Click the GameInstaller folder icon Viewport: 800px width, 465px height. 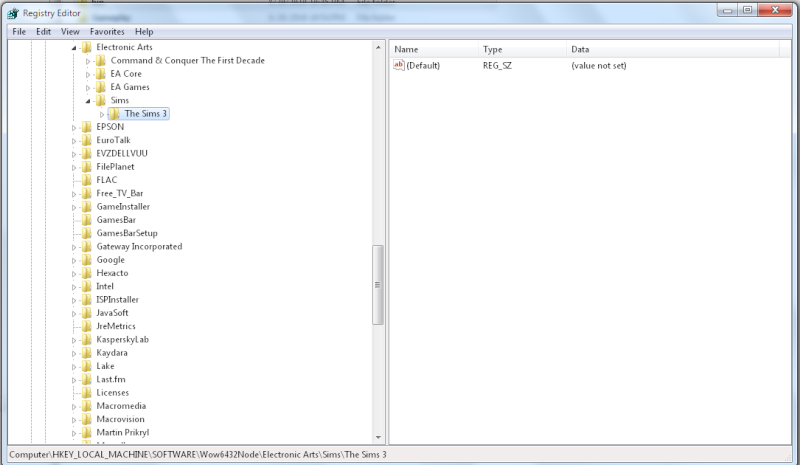click(87, 206)
